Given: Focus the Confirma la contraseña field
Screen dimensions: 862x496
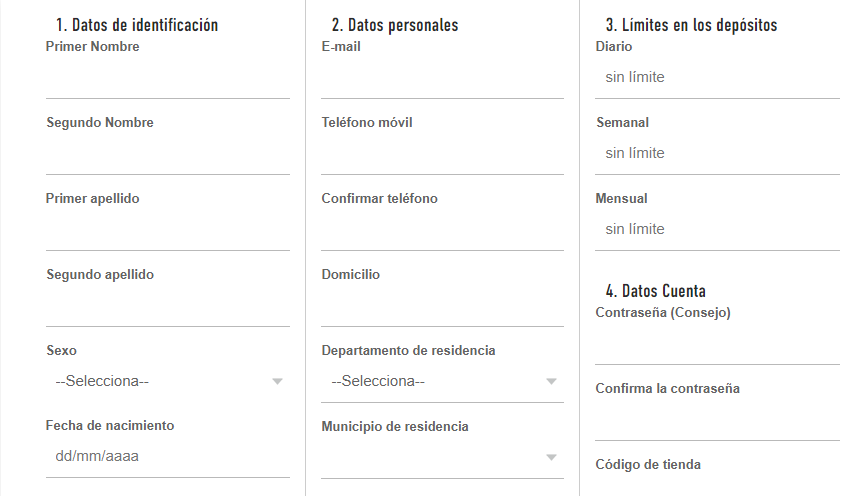Looking at the screenshot, I should 717,420.
